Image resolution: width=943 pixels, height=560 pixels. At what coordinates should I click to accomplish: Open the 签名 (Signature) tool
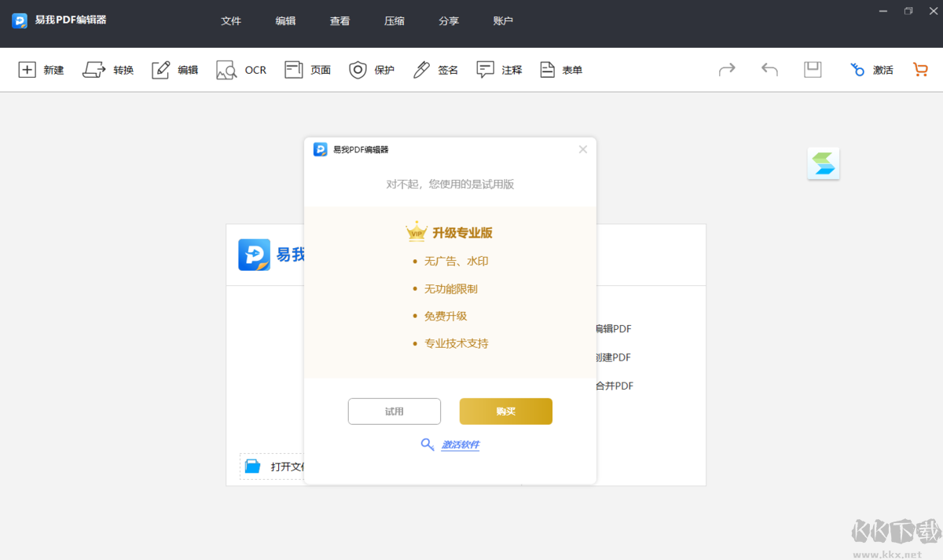coord(435,69)
